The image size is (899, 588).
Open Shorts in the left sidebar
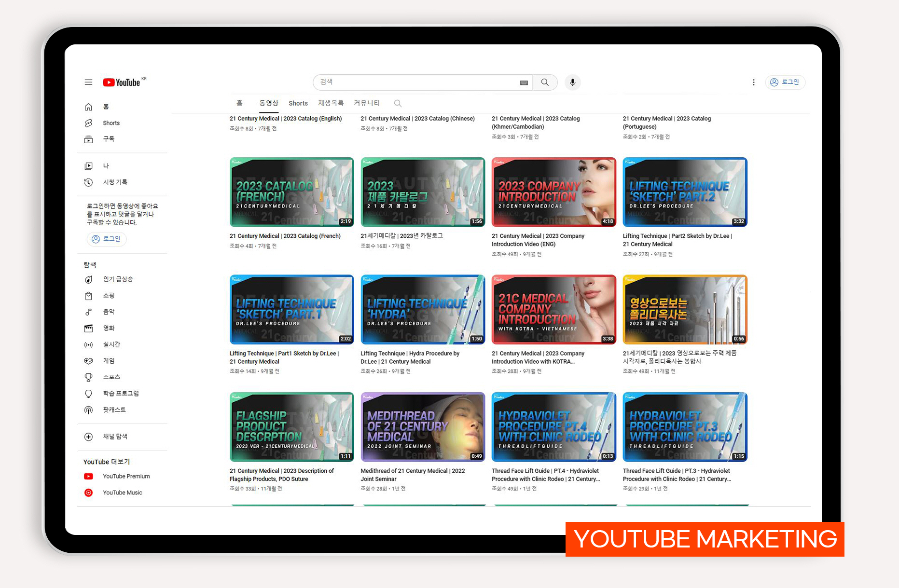(111, 123)
